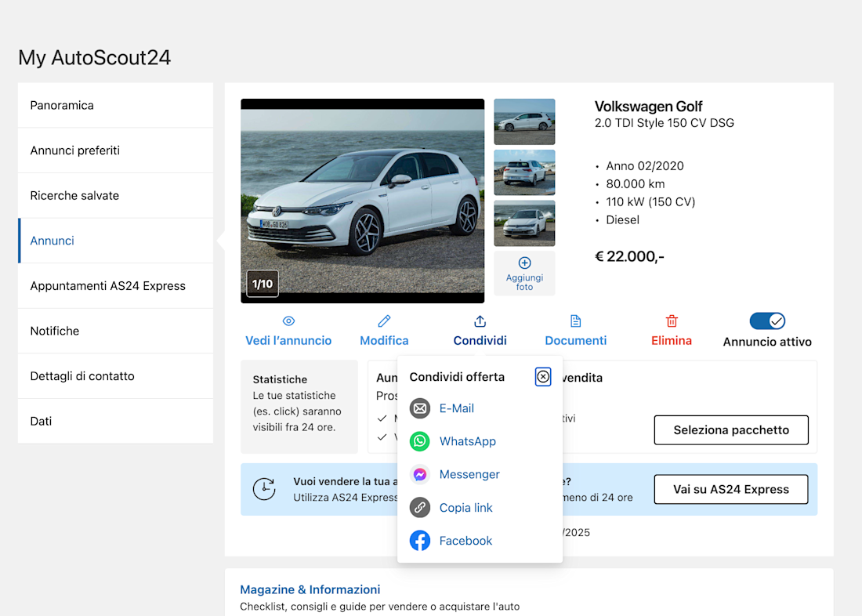Open the Magazine & Informazioni link

310,589
